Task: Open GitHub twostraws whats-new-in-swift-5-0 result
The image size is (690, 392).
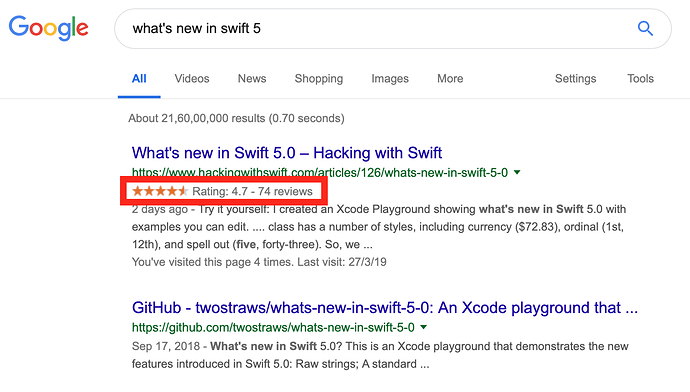Action: [x=385, y=308]
